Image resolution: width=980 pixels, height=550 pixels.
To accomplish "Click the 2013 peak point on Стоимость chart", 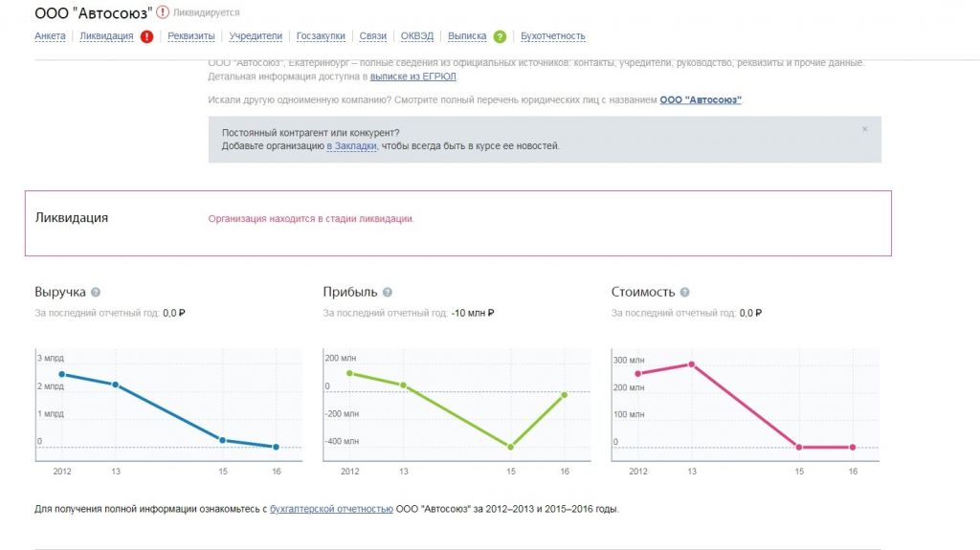I will (x=691, y=364).
